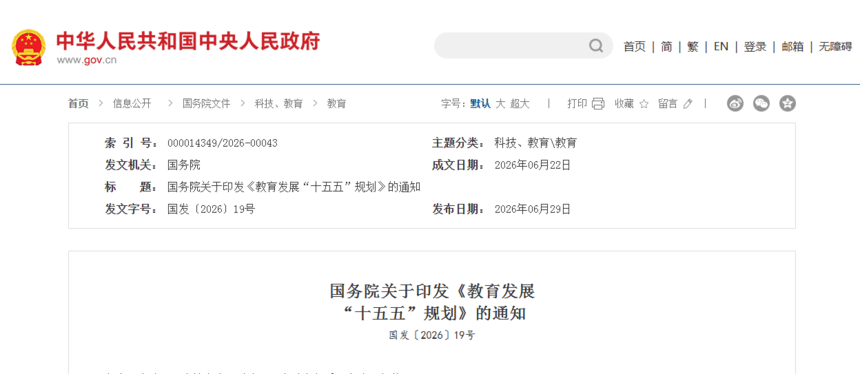This screenshot has height=374, width=860.
Task: Go to breadcrumb 首页
Action: [x=78, y=104]
